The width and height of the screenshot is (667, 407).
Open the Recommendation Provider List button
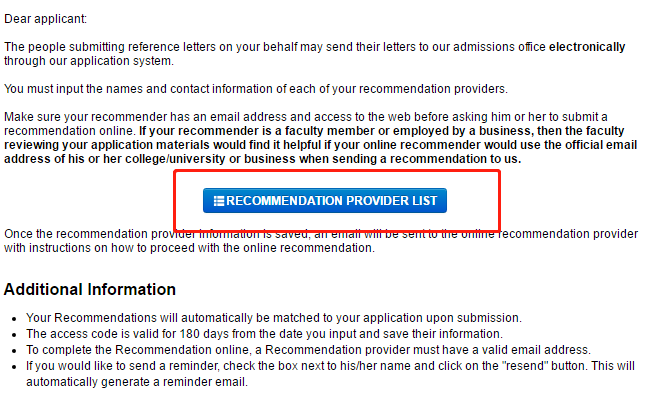pos(325,200)
